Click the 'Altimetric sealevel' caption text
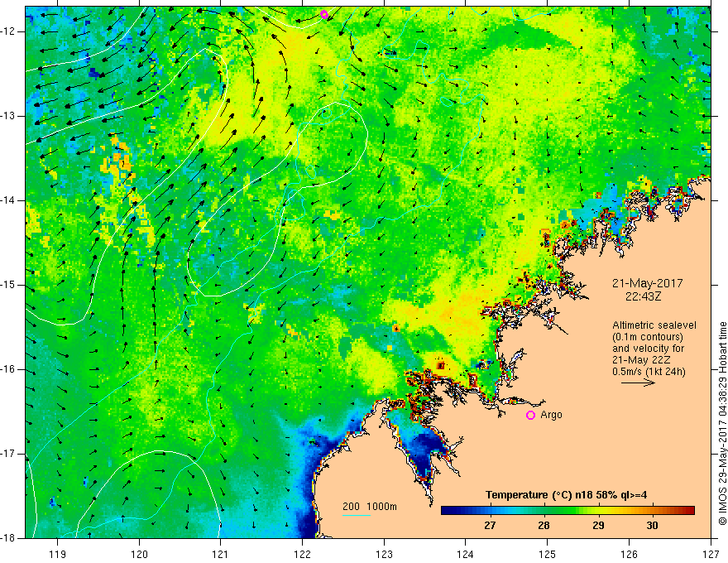Screen dimensions: 728x563 pos(654,325)
